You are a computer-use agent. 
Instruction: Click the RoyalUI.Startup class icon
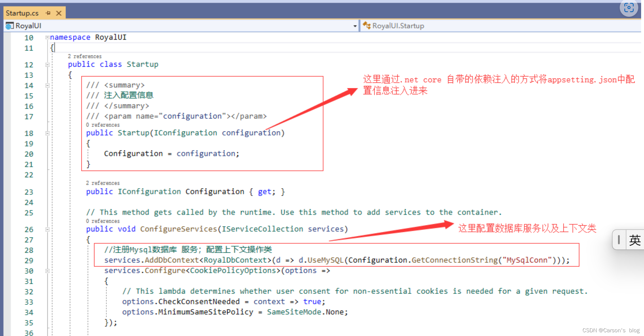367,25
